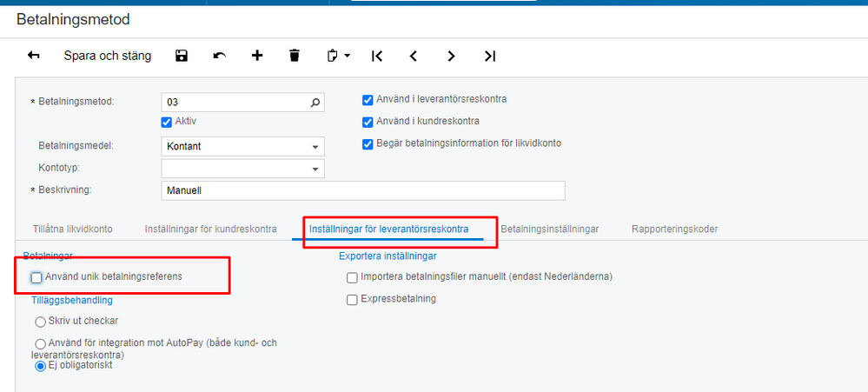
Task: Click the undo icon in toolbar
Action: pos(219,56)
